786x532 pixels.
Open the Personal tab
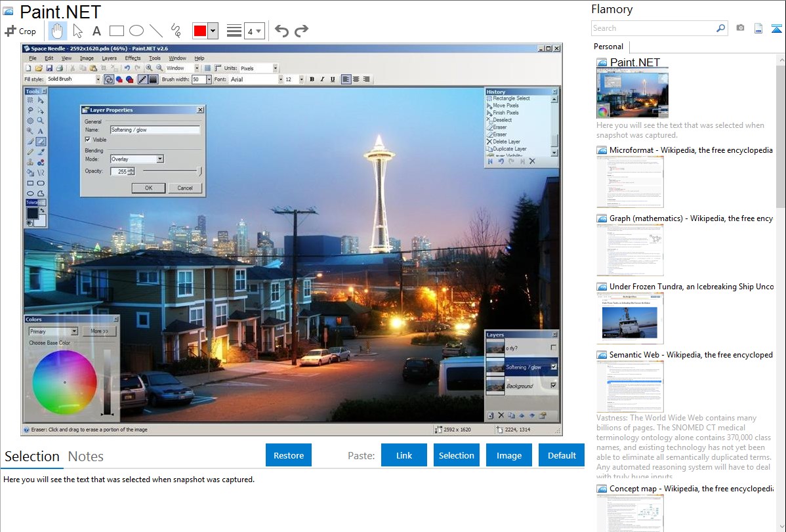click(608, 47)
